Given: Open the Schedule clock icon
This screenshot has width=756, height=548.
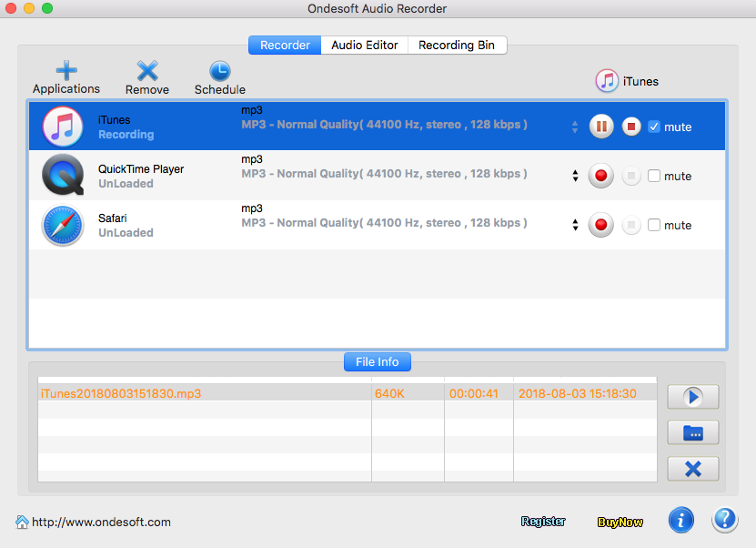Looking at the screenshot, I should [220, 71].
